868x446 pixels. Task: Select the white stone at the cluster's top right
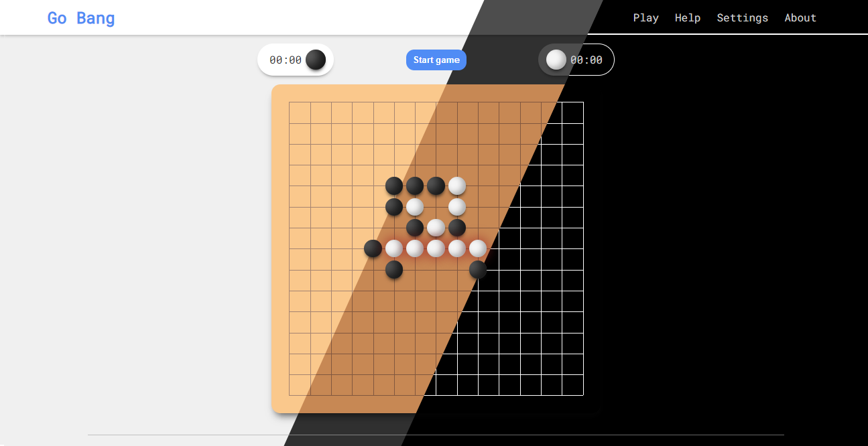[x=456, y=186]
